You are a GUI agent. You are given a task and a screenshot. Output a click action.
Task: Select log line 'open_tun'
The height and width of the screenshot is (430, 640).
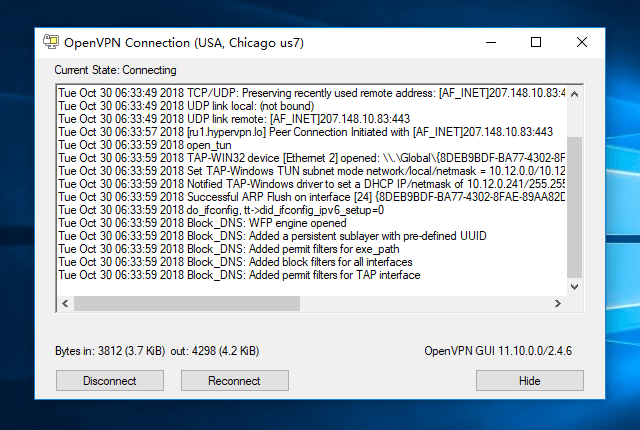[145, 145]
